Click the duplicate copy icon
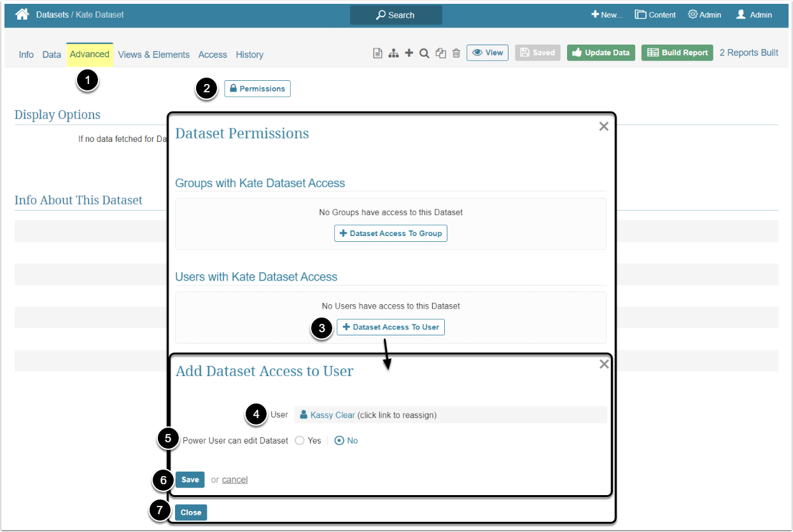 click(x=440, y=53)
